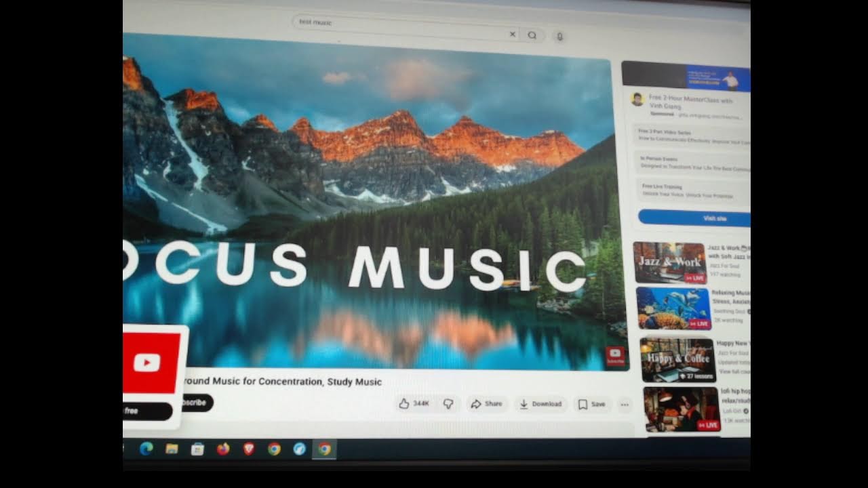Screen dimensions: 868x488
Task: Open the 'Happy & Coffee' playlist thumbnail
Action: point(677,360)
